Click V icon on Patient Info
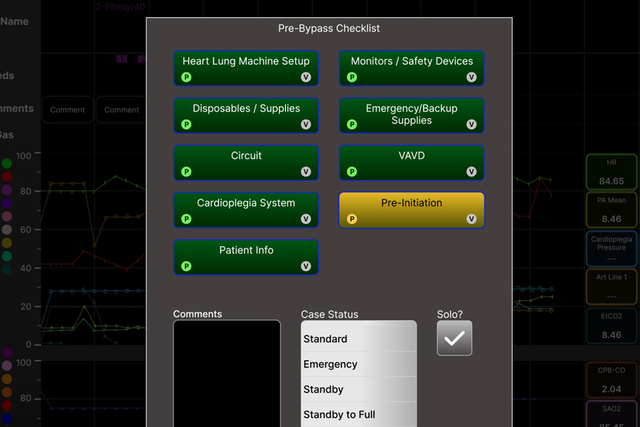640x427 pixels. (306, 267)
